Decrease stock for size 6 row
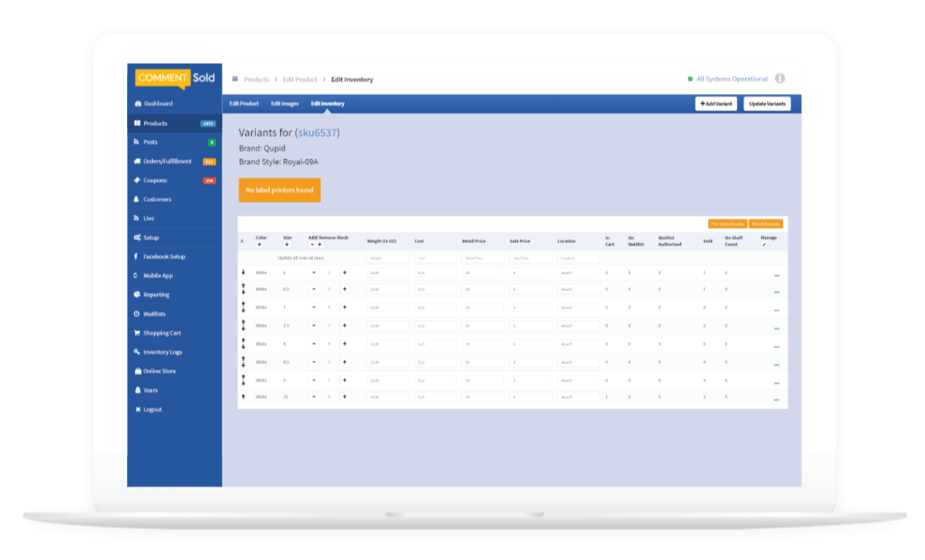 [314, 272]
